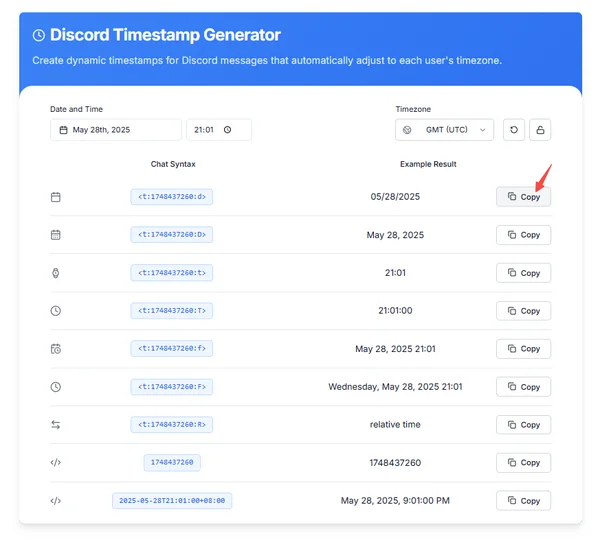The image size is (600, 540).
Task: Copy the short date 05/28/2025 syntax
Action: (x=523, y=197)
